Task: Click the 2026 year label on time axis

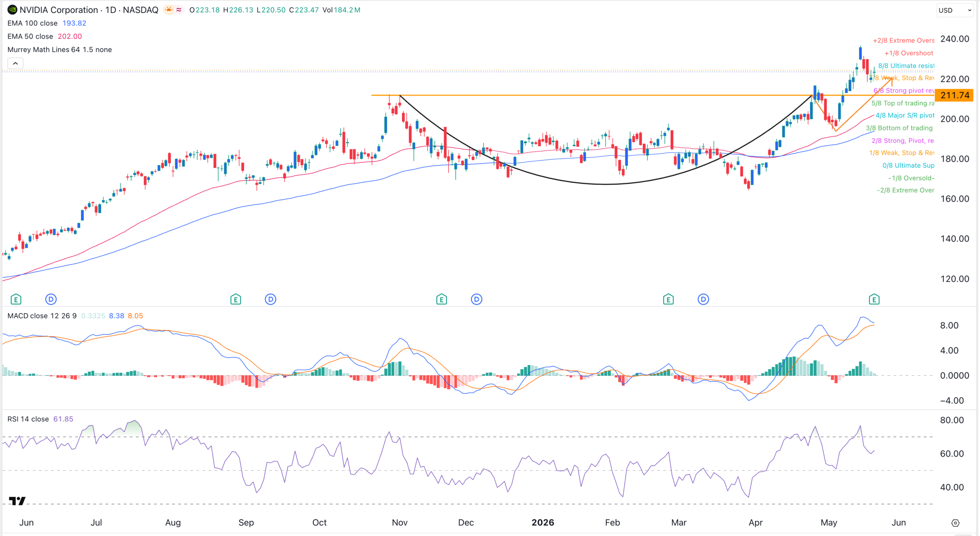Action: (543, 523)
